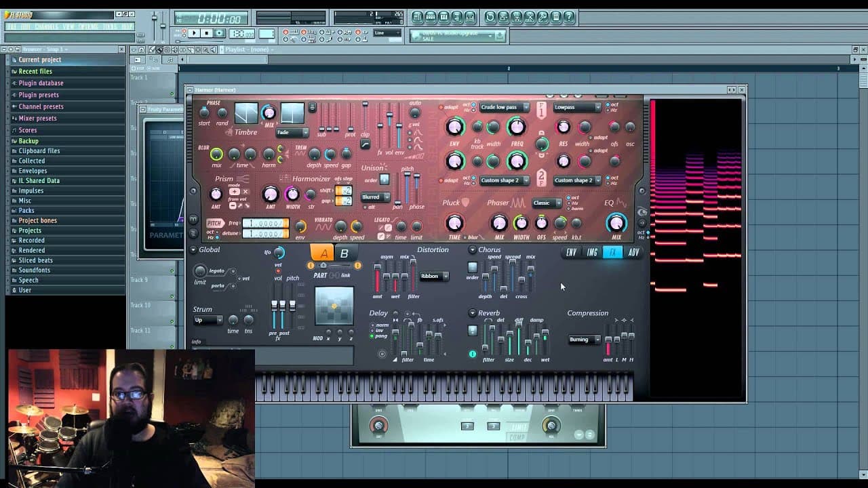Click the Strum time knob
The image size is (868, 488).
(233, 320)
